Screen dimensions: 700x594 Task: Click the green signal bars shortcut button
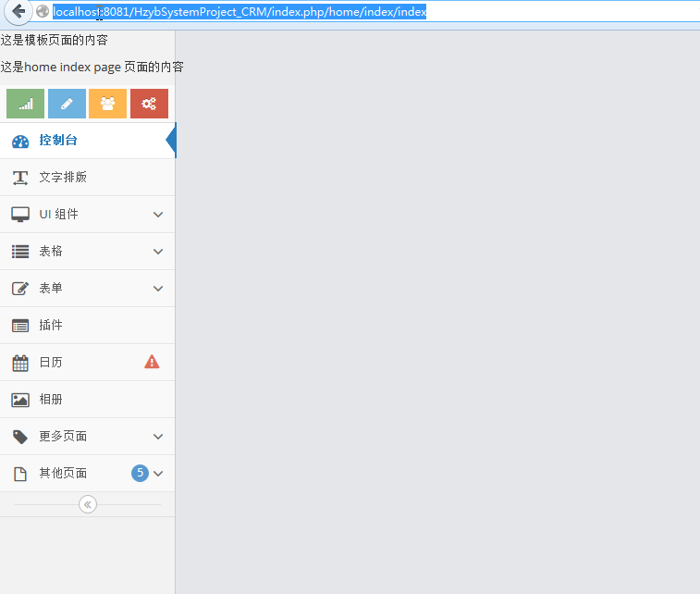click(25, 104)
